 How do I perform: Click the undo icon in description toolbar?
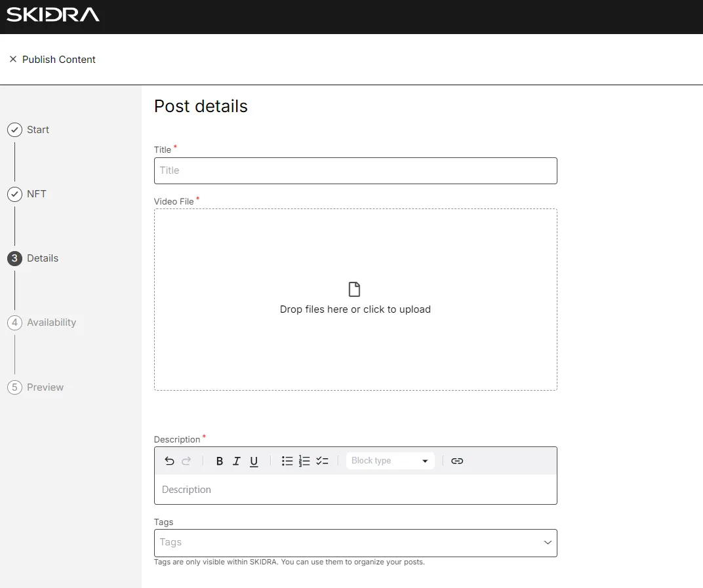click(x=169, y=461)
